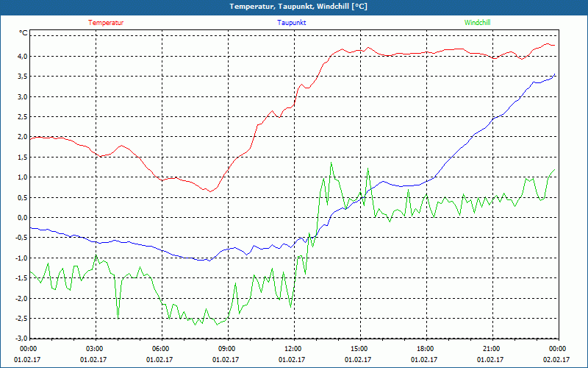Click the 15:00 time axis label
Image resolution: width=588 pixels, height=368 pixels.
pos(360,349)
